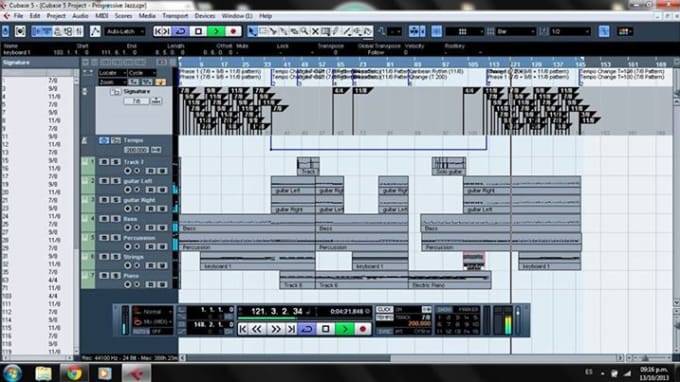Viewport: 680px width, 382px height.
Task: Click the toolbar Stop button
Action: 198,31
